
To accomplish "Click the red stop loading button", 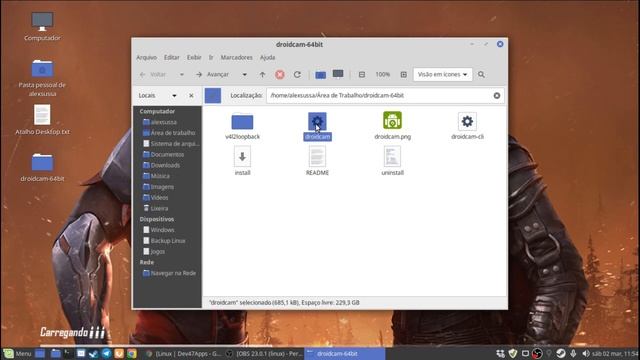I will click(x=280, y=75).
